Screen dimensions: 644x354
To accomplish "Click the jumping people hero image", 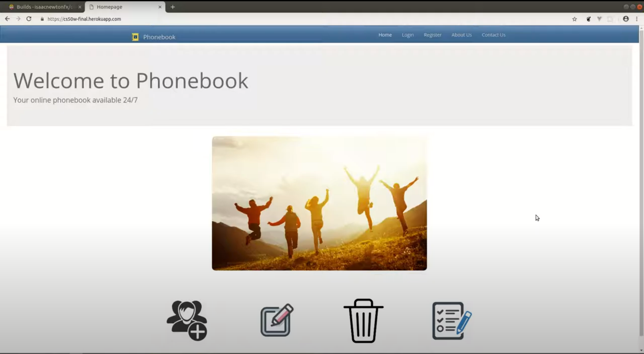I will coord(319,203).
